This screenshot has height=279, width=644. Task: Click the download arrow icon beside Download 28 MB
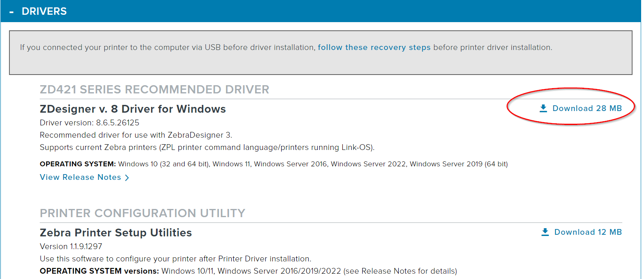[543, 108]
